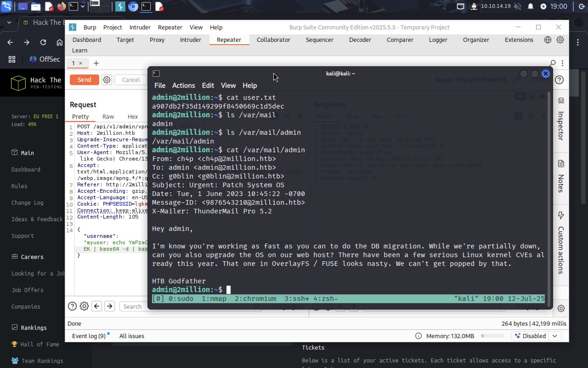588x368 pixels.
Task: Click the log out icon in panel
Action: 582,6
